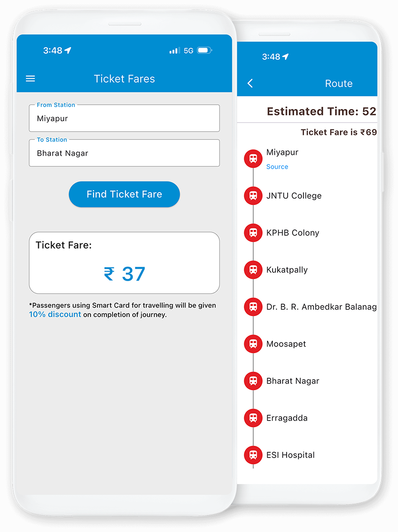Viewport: 398px width, 532px height.
Task: Open the From Station field
Action: pyautogui.click(x=124, y=118)
